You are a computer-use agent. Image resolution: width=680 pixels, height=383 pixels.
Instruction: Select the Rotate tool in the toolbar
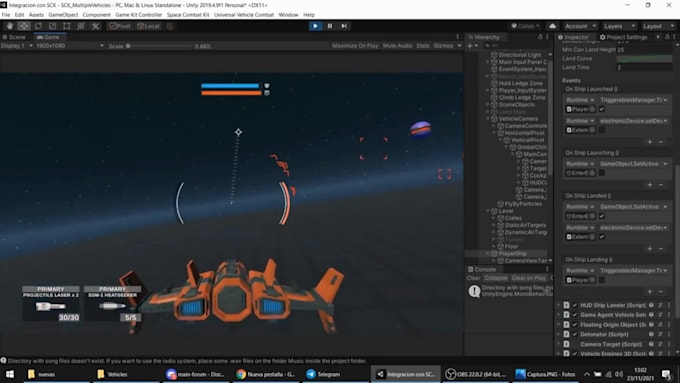(x=38, y=26)
